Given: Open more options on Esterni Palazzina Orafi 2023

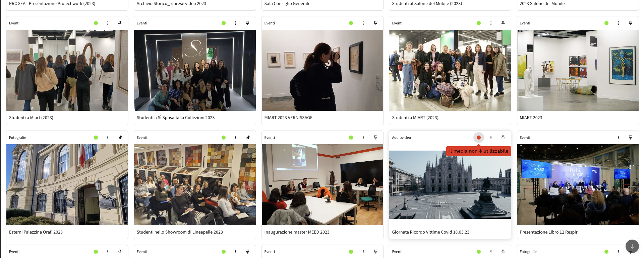Looking at the screenshot, I should pos(108,138).
